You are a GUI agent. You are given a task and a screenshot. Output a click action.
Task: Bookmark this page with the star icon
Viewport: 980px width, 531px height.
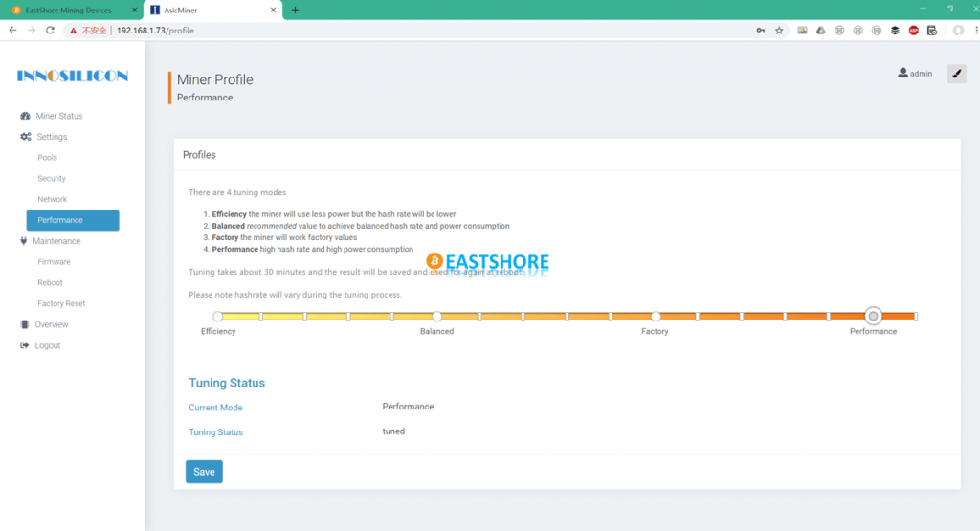pos(779,31)
